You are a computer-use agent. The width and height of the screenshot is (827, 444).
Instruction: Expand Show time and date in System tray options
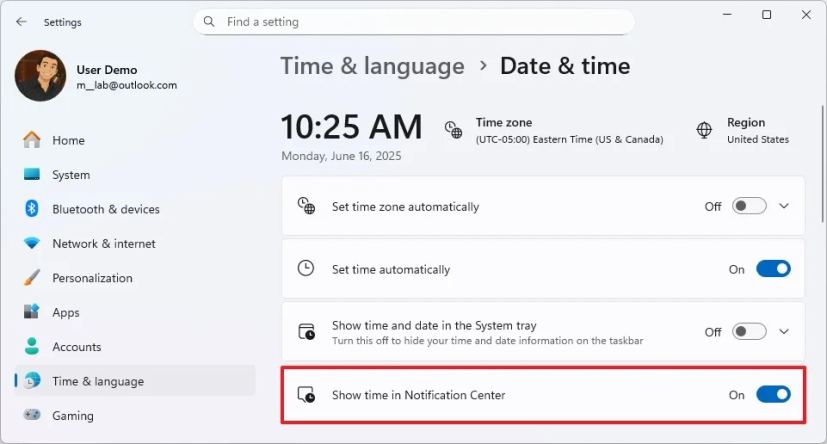784,332
